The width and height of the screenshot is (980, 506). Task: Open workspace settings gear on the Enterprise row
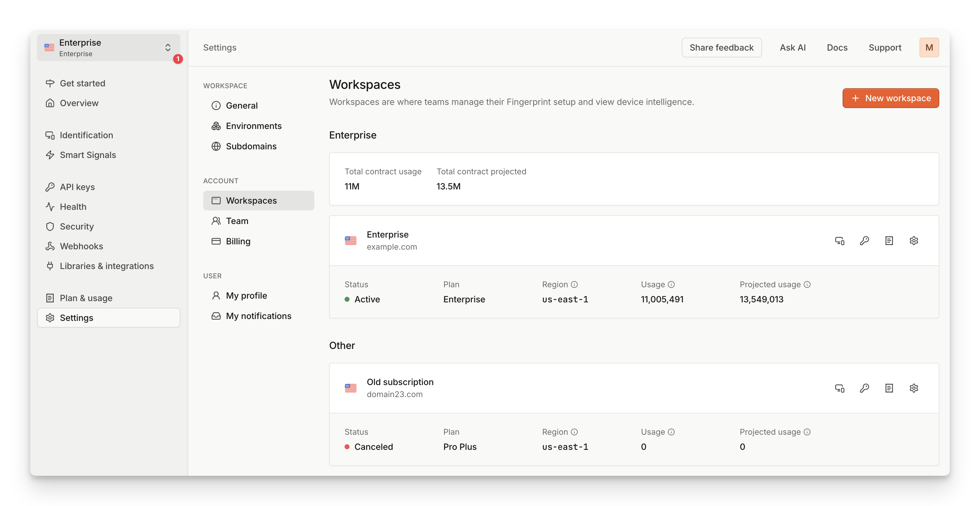914,241
